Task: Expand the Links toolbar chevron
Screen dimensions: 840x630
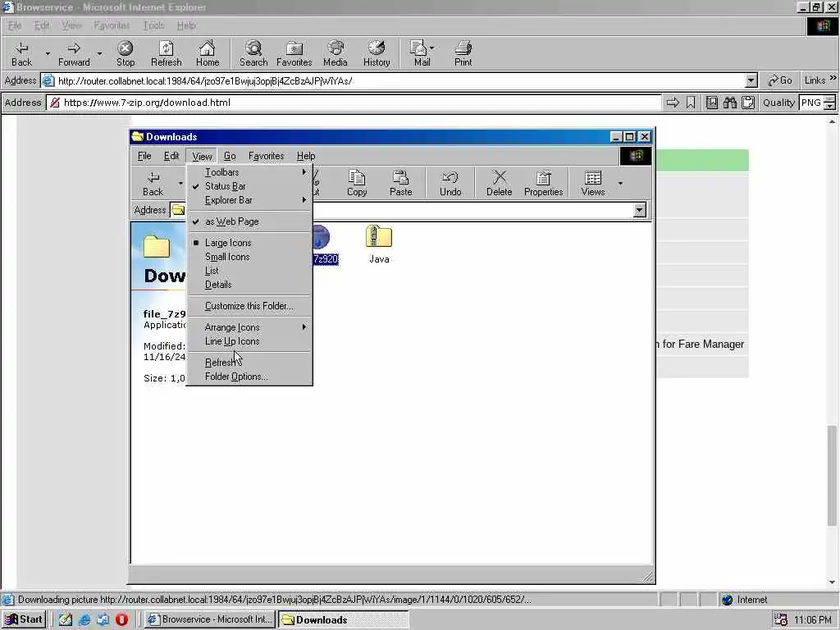Action: pos(833,78)
